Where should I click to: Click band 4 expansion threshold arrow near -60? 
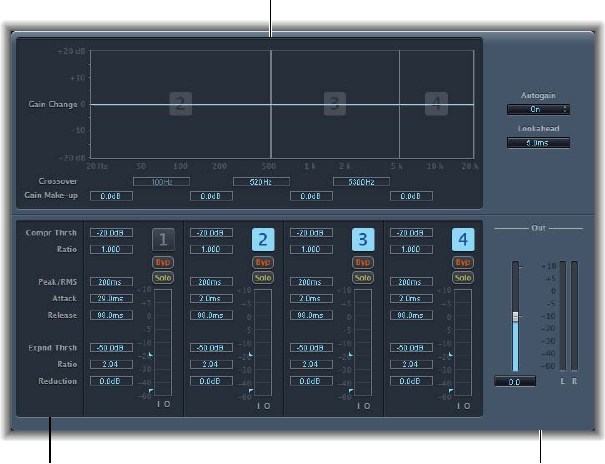coord(451,391)
